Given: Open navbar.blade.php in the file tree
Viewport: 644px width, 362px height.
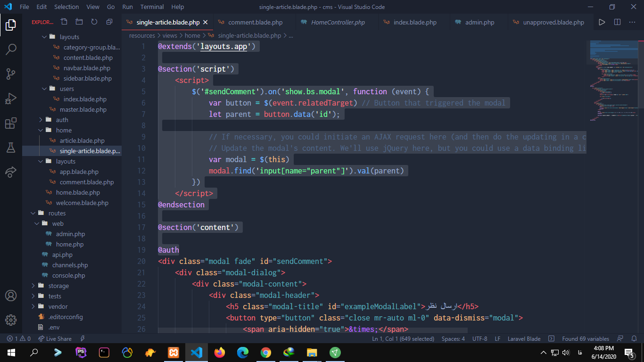Looking at the screenshot, I should click(x=87, y=68).
